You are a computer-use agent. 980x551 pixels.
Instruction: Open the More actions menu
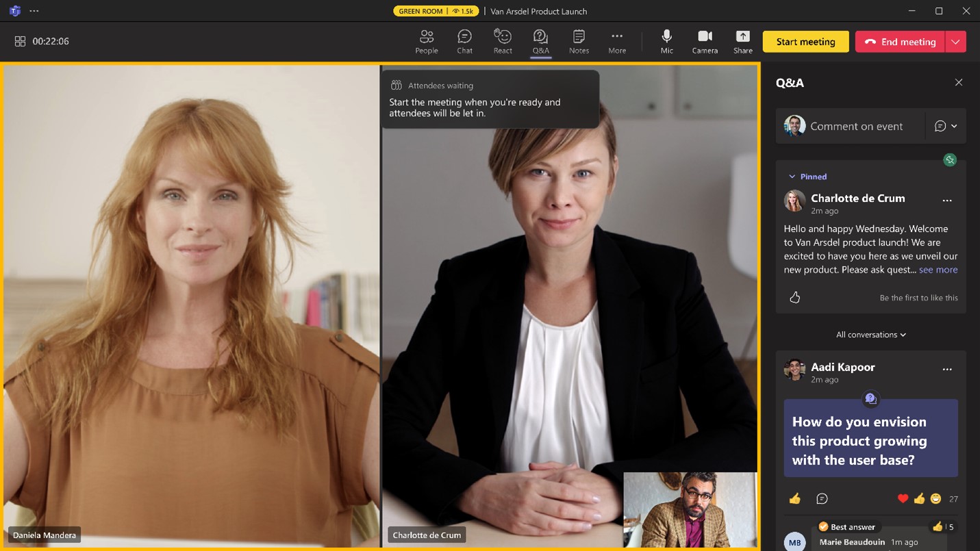[x=616, y=41]
